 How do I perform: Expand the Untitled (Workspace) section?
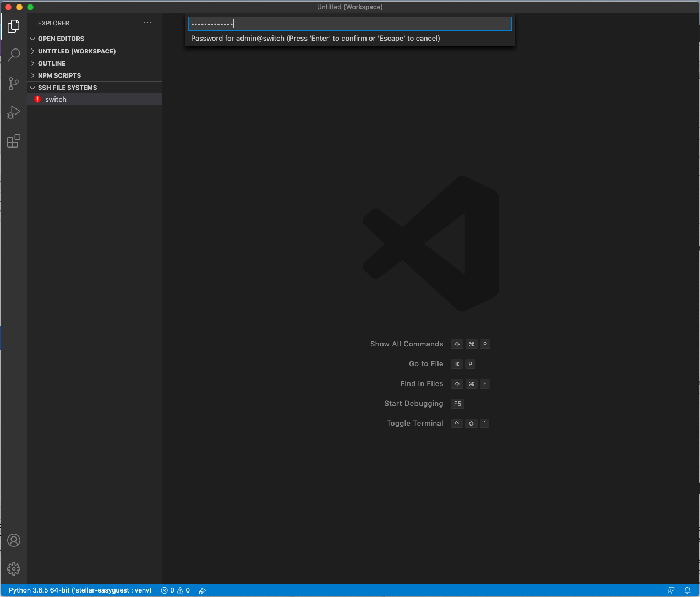point(76,51)
